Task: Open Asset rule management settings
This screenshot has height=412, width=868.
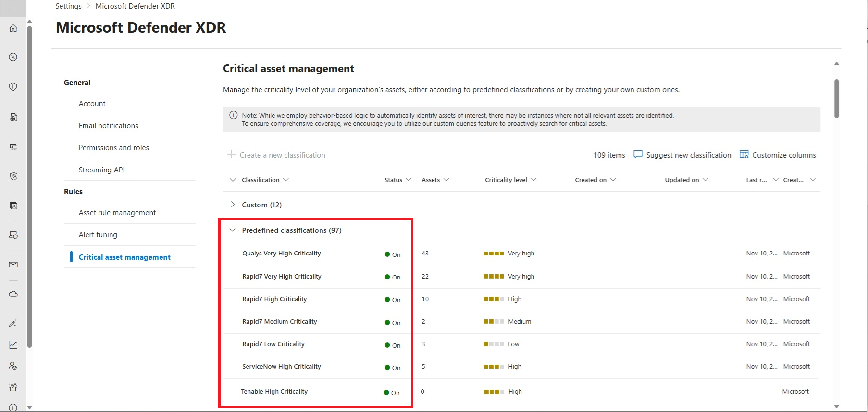Action: pyautogui.click(x=117, y=213)
